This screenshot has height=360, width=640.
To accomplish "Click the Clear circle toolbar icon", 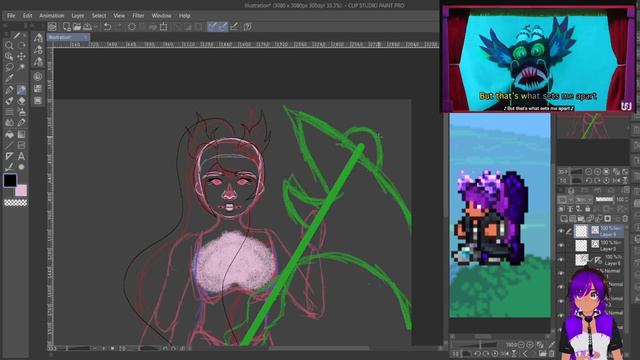I will 132,27.
